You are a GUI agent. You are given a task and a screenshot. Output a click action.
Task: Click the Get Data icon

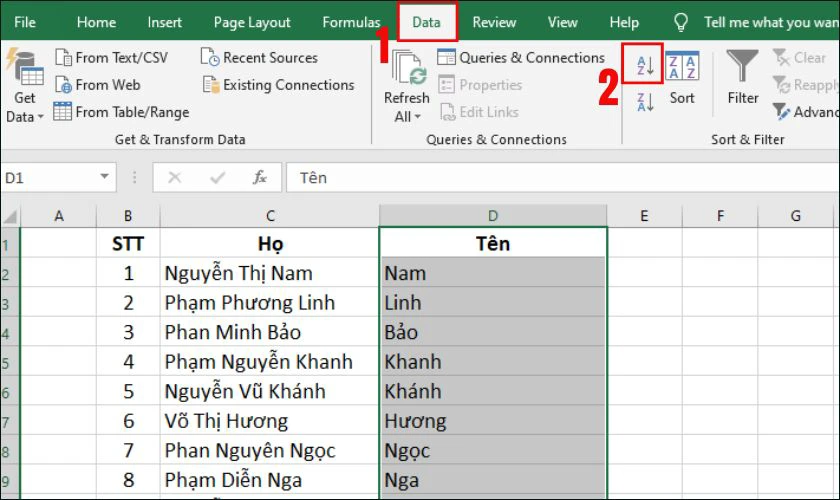pyautogui.click(x=25, y=68)
